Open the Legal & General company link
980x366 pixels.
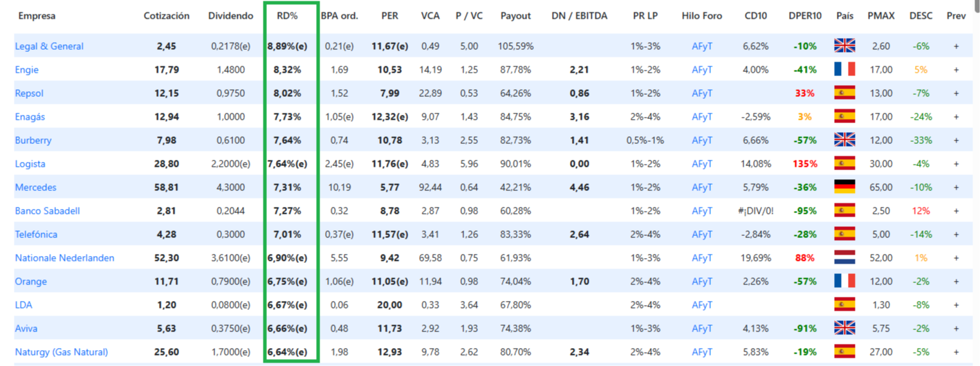49,46
